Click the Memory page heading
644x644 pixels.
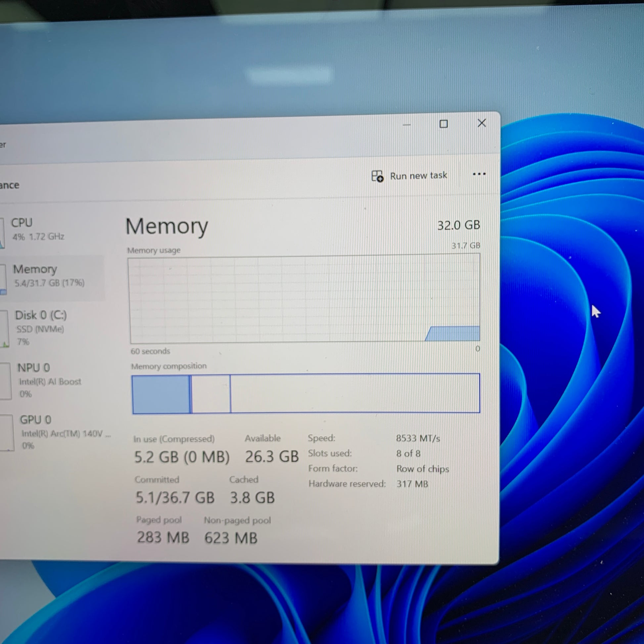167,226
